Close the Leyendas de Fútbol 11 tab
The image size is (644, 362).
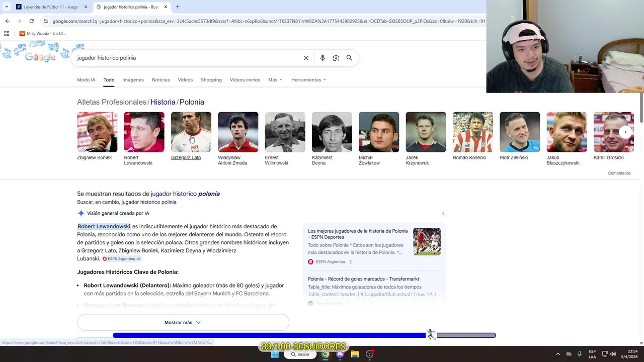coord(86,7)
